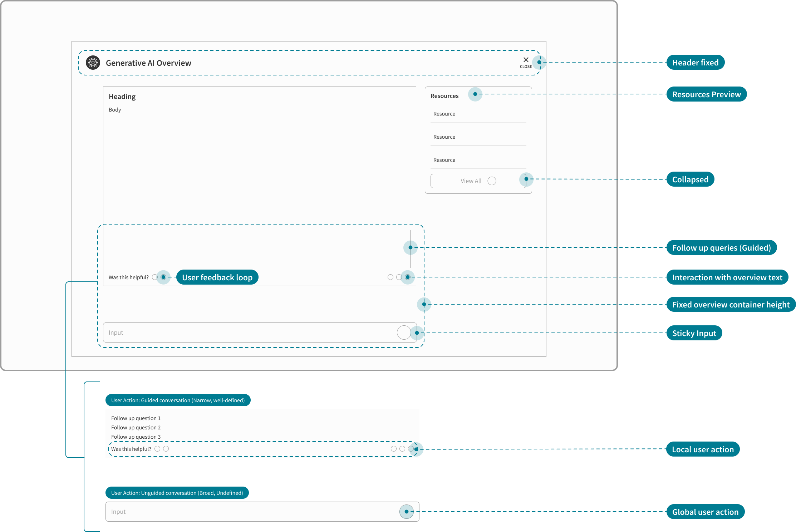The image size is (796, 532).
Task: Click the Generative AI Overview logo icon
Action: point(93,63)
